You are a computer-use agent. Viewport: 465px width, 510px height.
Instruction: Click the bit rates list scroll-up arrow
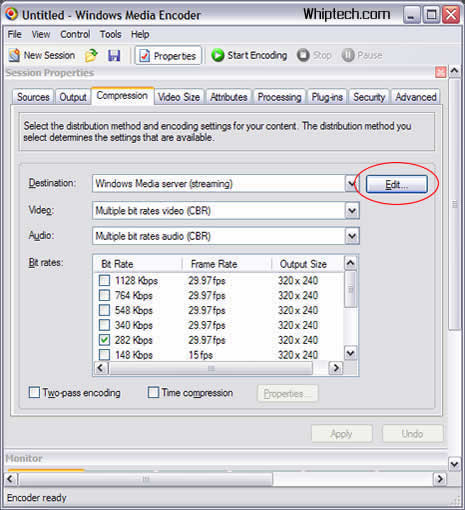pos(350,263)
